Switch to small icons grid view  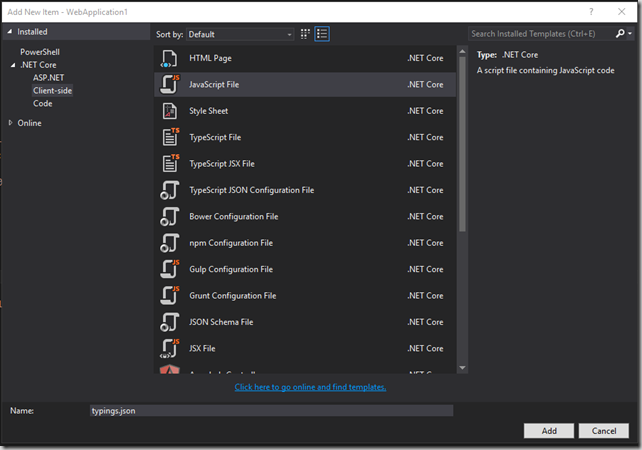tap(305, 34)
